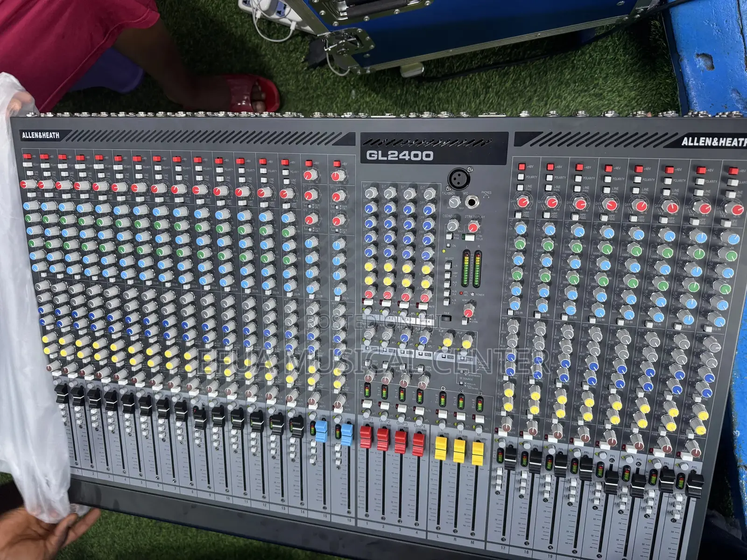Click the MTX 4 strip label

[425, 321]
